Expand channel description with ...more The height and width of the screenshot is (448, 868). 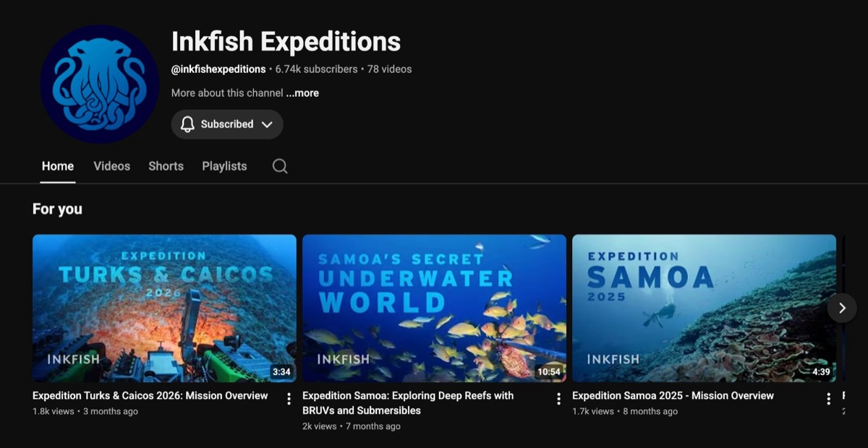pos(302,93)
